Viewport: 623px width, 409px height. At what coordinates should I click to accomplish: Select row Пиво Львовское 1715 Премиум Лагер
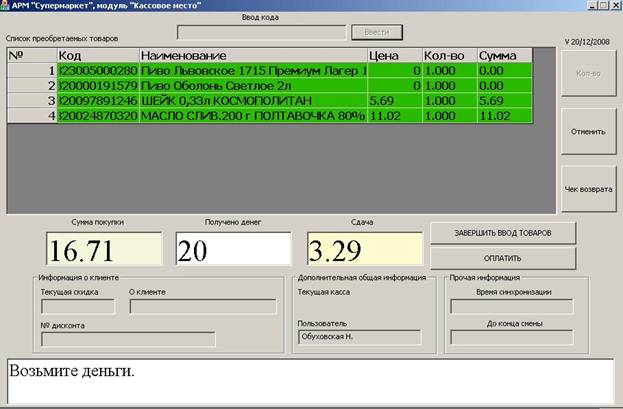(x=270, y=71)
